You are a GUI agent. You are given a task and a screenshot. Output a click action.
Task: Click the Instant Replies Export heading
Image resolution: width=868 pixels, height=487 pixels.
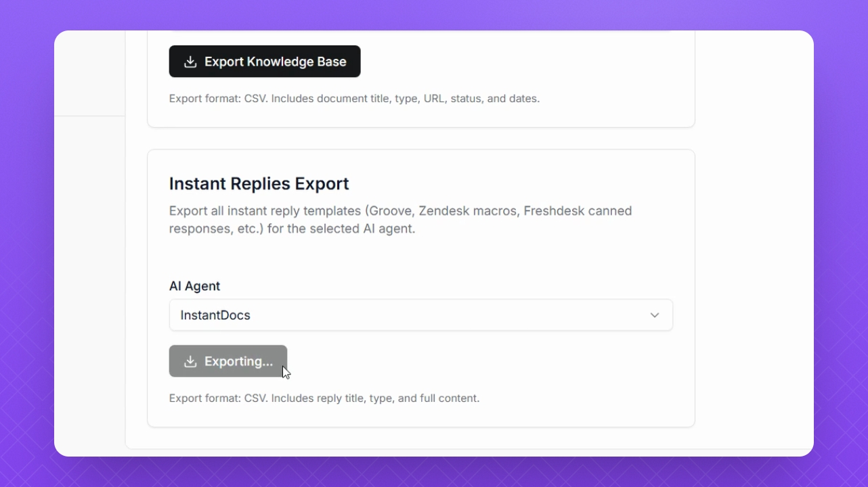259,184
